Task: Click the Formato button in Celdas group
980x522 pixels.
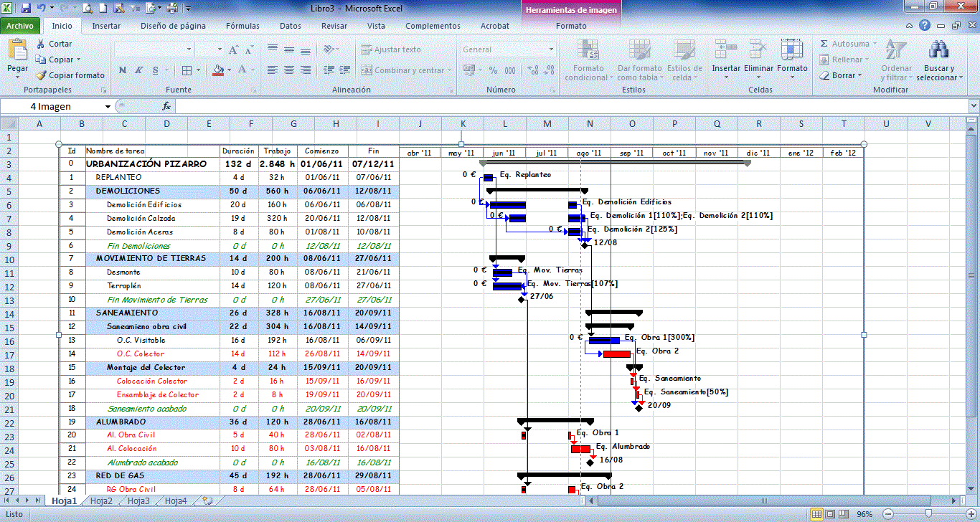Action: (x=792, y=60)
